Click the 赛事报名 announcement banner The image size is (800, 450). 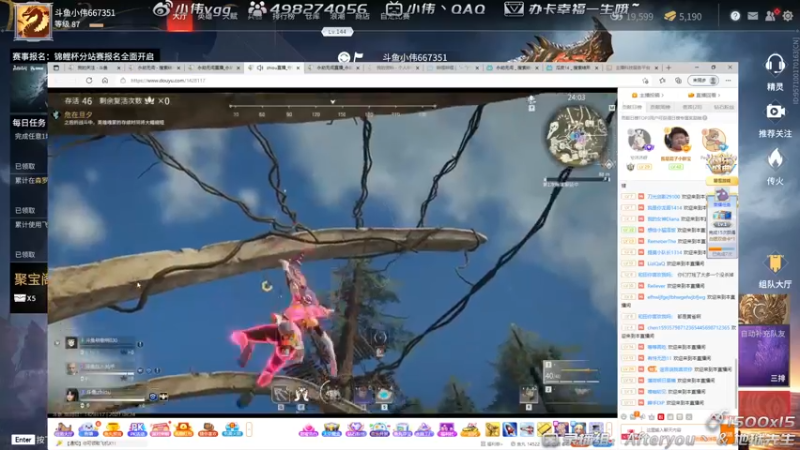tap(83, 56)
